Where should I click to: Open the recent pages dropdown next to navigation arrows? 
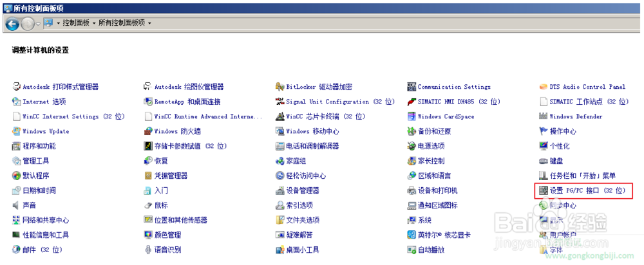38,24
